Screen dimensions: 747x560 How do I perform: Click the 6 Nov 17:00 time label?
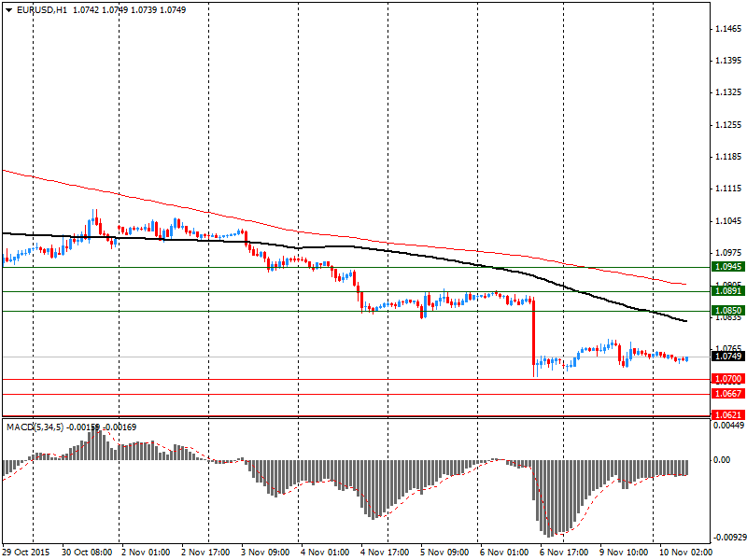click(564, 553)
